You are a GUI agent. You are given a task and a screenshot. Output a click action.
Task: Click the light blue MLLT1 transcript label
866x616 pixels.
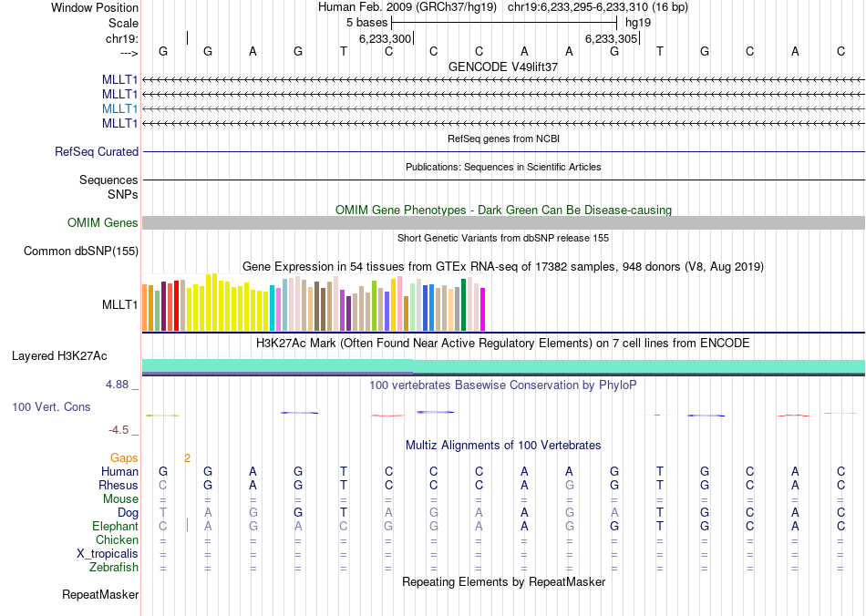click(x=119, y=108)
